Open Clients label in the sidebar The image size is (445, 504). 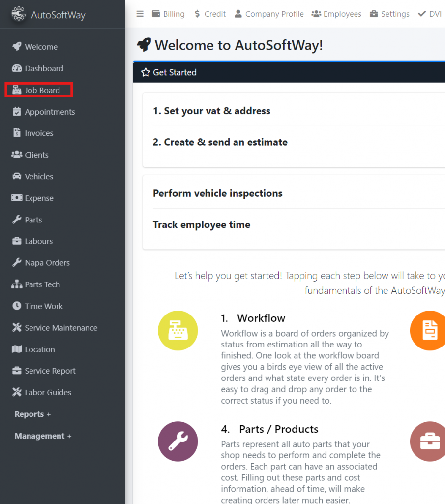point(36,155)
